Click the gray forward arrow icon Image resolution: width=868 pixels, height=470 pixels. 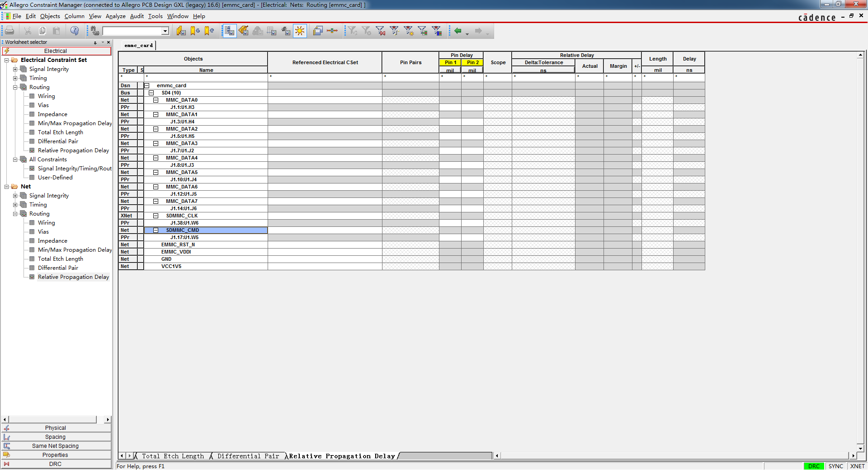[478, 31]
